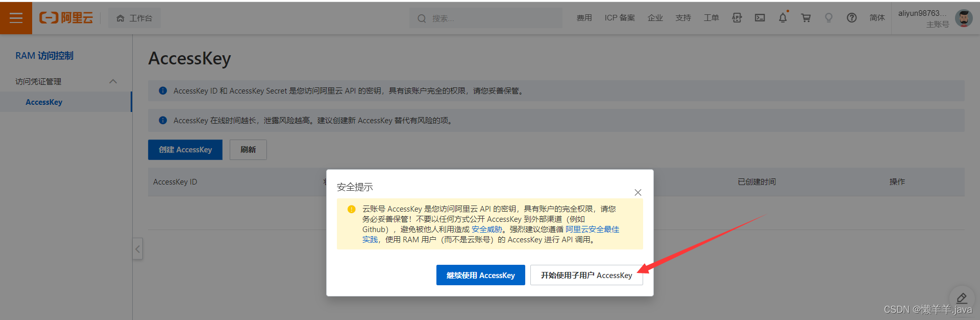Open the 支持 menu
This screenshot has width=980, height=320.
[683, 18]
